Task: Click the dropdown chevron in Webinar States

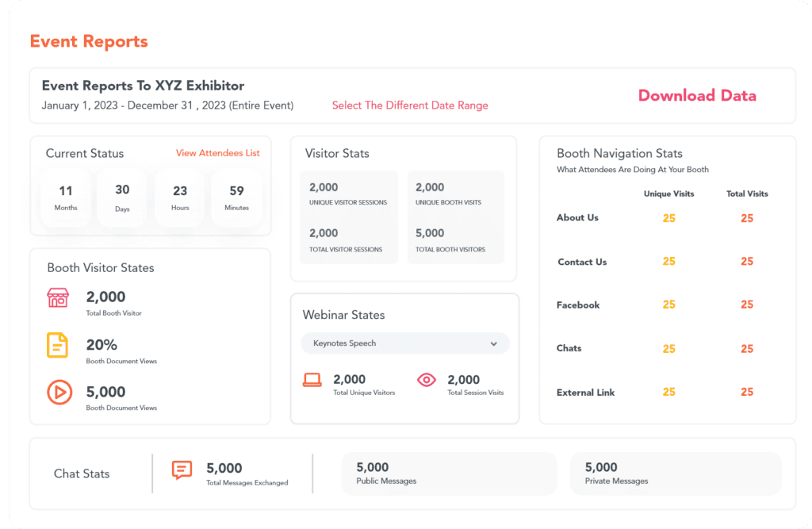Action: pos(494,343)
